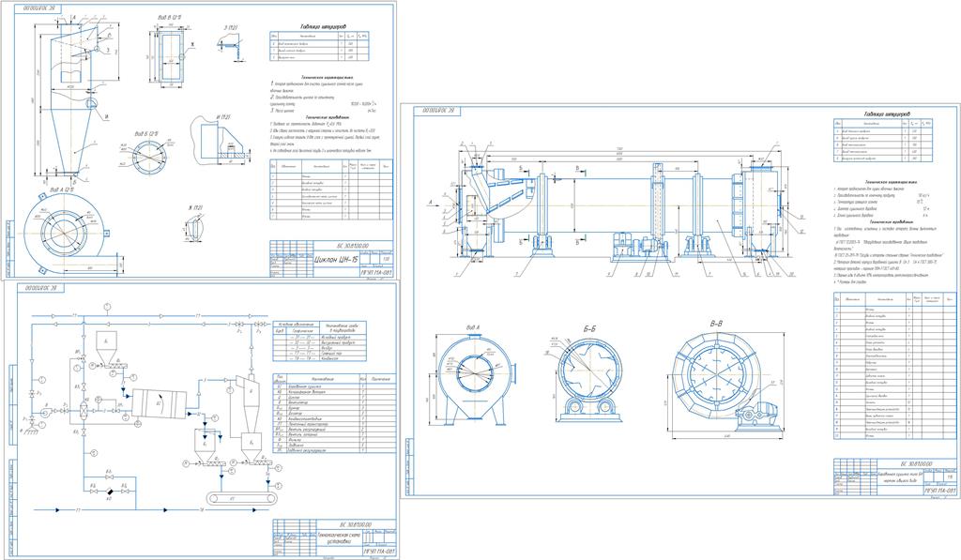
Task: Click the view arrow "А" on dryer side view
Action: coord(431,203)
